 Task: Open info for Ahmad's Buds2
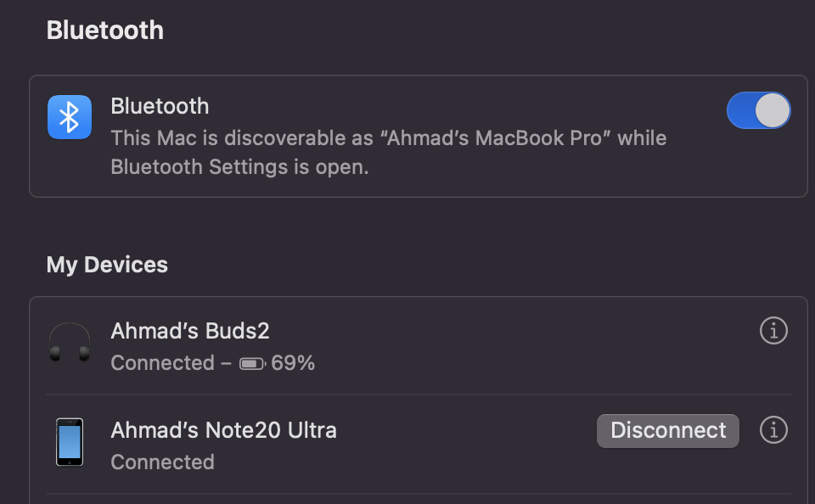tap(773, 330)
